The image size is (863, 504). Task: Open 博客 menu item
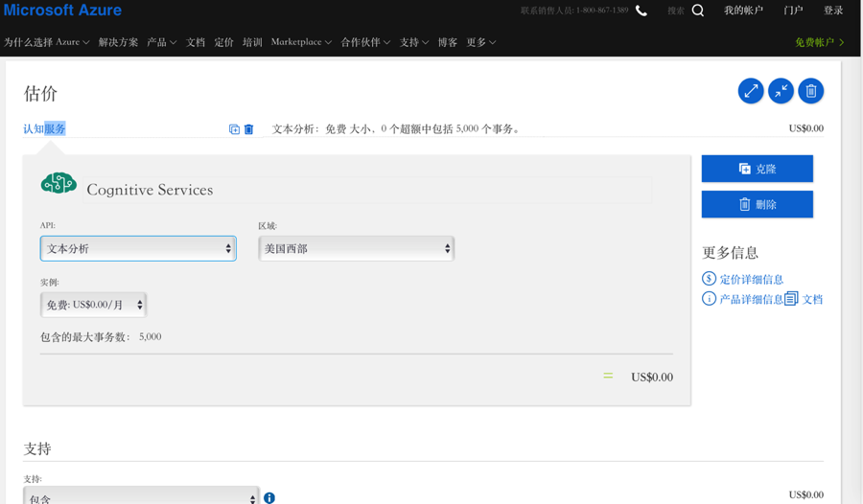448,42
